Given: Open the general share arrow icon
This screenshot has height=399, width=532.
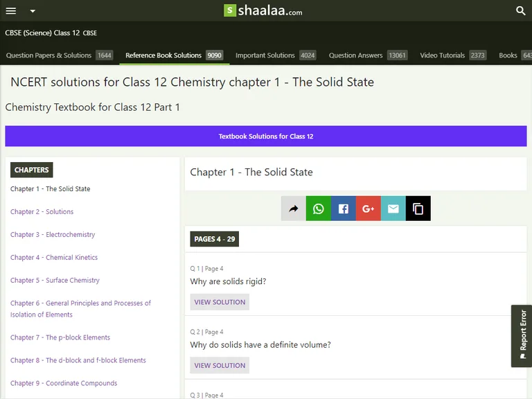Looking at the screenshot, I should click(294, 209).
